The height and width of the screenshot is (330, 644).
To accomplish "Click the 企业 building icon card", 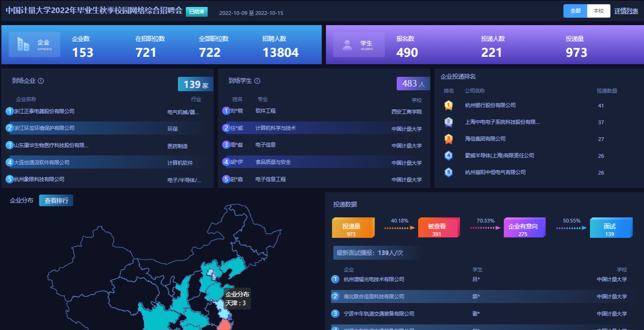I will [x=34, y=45].
